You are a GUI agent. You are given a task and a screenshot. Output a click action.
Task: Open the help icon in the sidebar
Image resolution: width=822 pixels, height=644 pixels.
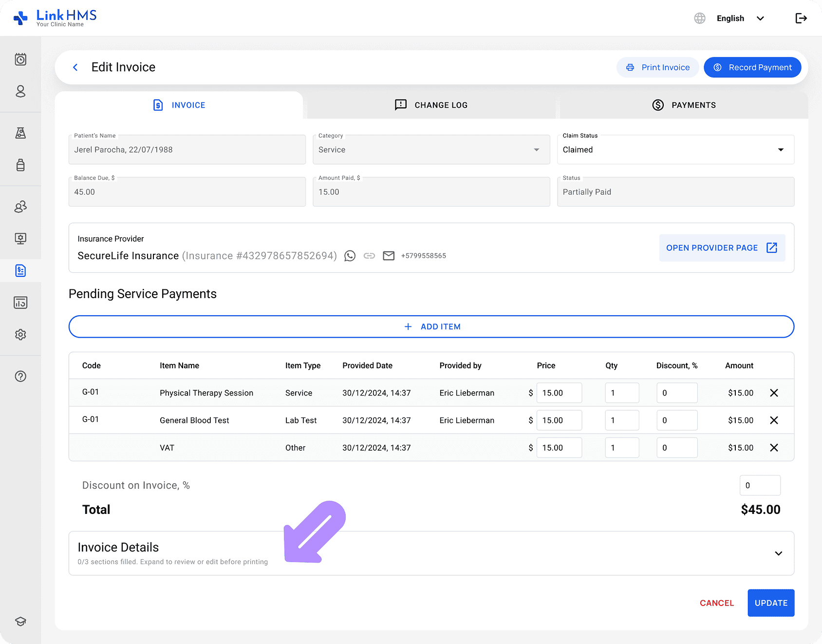coord(20,376)
